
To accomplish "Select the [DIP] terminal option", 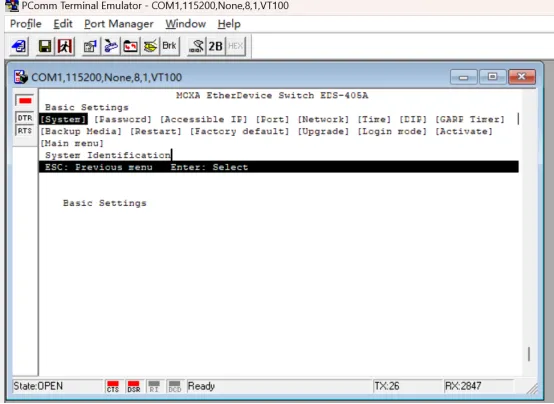I will 413,119.
